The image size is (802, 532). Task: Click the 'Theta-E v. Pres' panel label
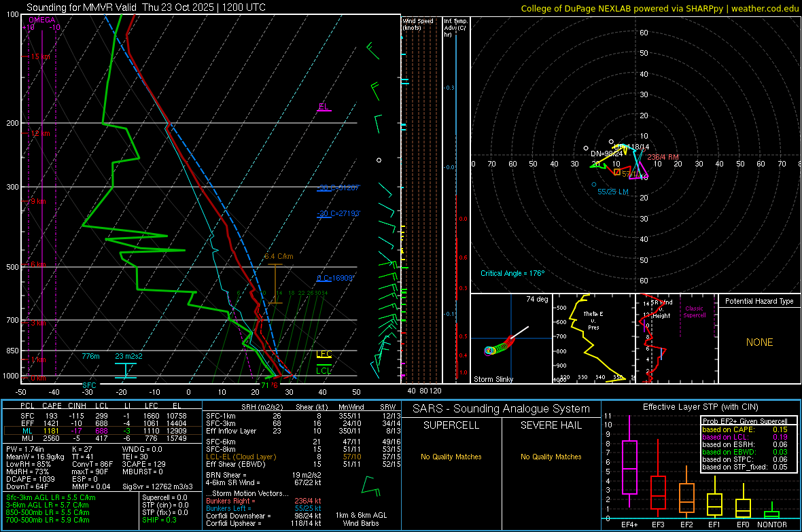pos(593,320)
